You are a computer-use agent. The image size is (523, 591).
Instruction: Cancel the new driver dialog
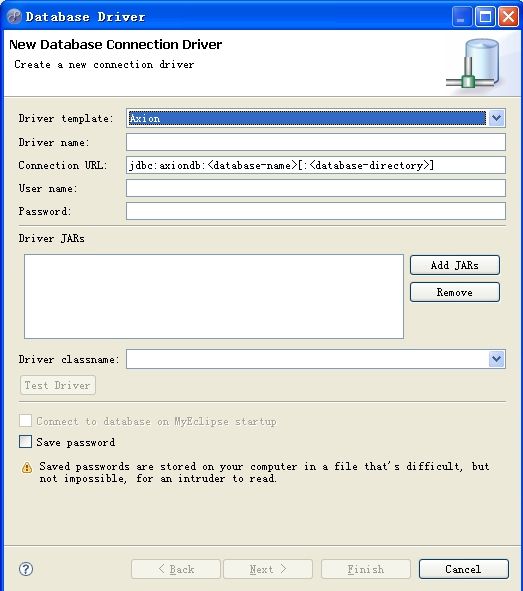[x=463, y=569]
